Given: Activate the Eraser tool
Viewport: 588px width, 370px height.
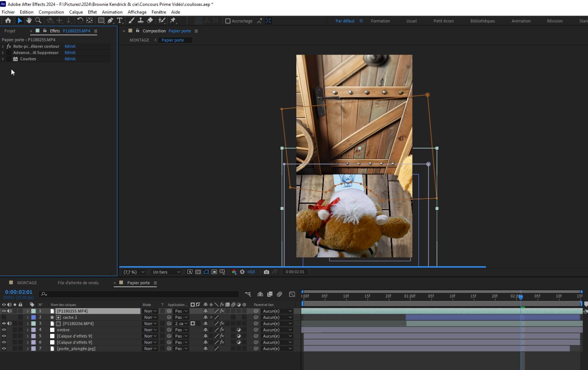Looking at the screenshot, I should (150, 21).
